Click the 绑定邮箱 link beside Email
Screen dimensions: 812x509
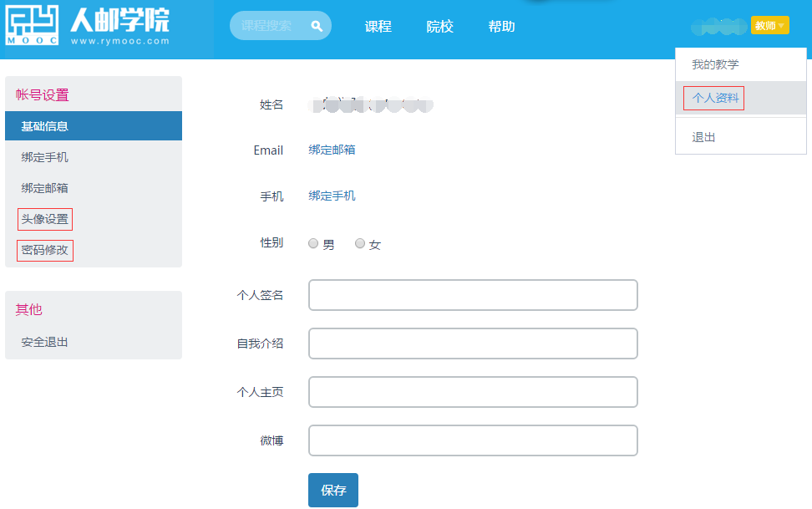point(332,150)
